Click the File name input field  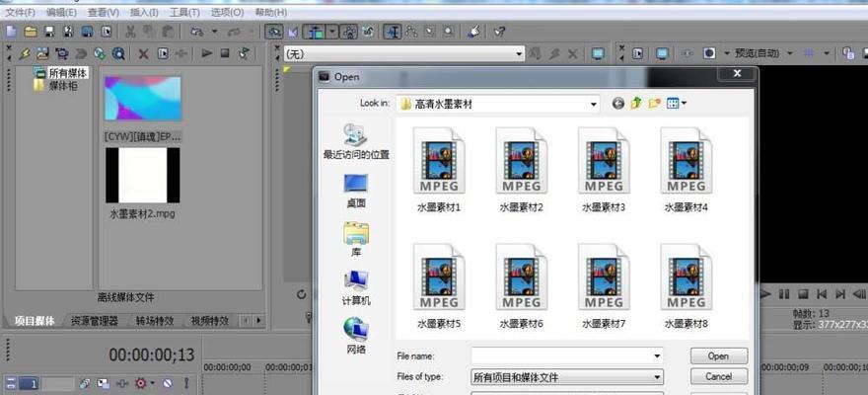(x=561, y=355)
